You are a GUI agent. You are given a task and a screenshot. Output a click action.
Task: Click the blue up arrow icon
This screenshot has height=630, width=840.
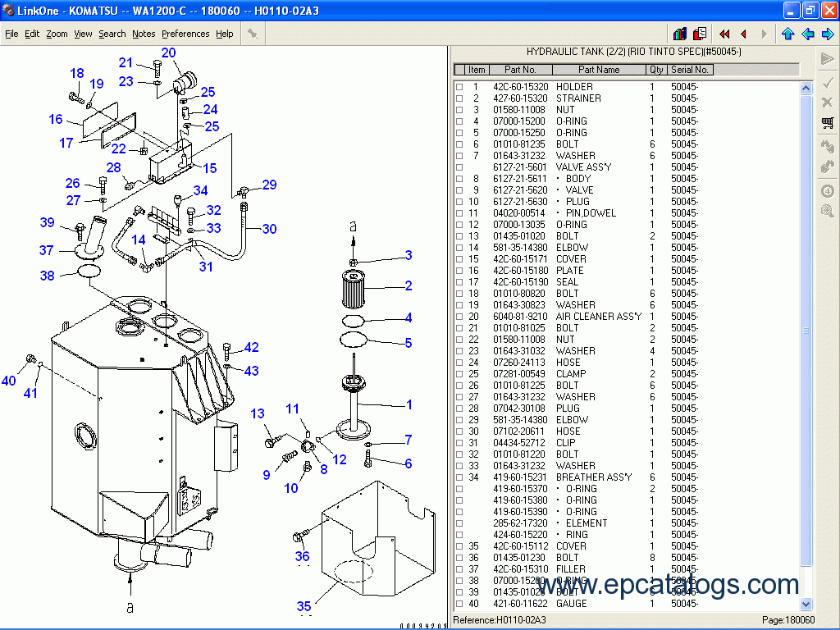click(x=787, y=34)
